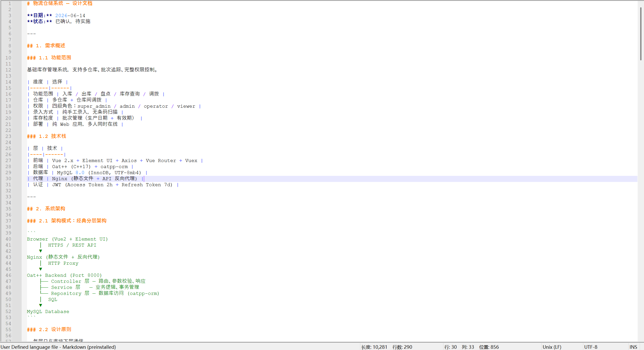Screen dimensions: 644x350
Task: Toggle the 'INS' insert mode indicator
Action: (633, 347)
